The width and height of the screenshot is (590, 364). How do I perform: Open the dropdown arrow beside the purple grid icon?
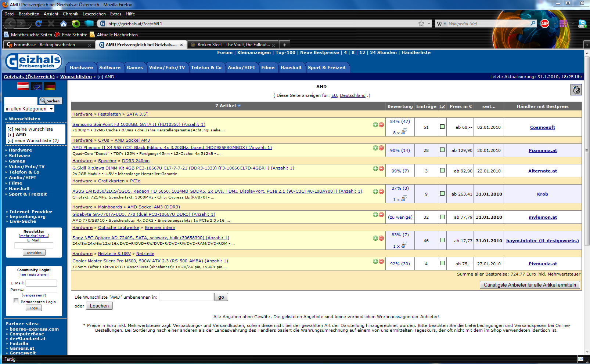(573, 24)
